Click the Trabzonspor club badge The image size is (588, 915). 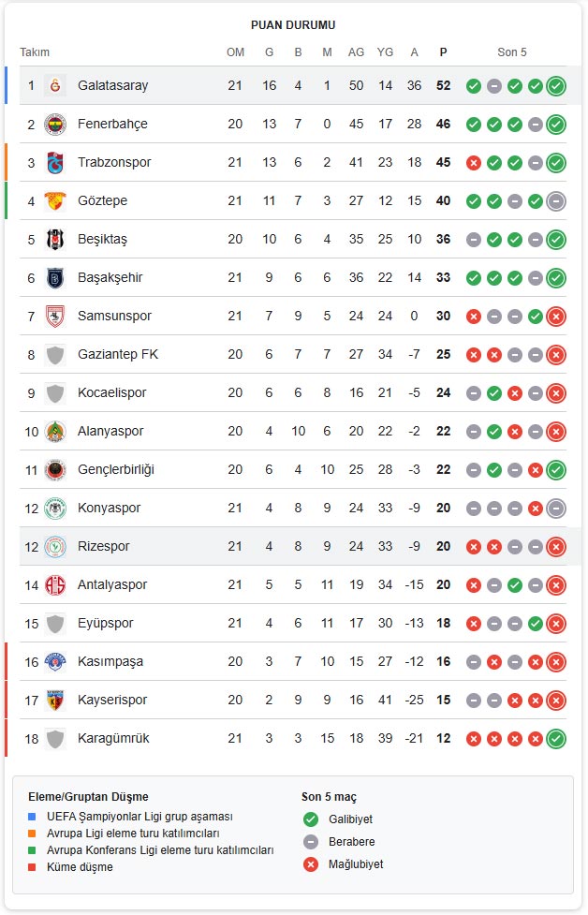57,162
